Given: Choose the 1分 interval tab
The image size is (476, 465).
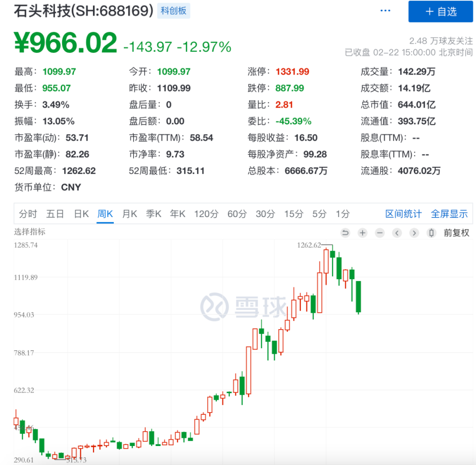Looking at the screenshot, I should tap(342, 214).
